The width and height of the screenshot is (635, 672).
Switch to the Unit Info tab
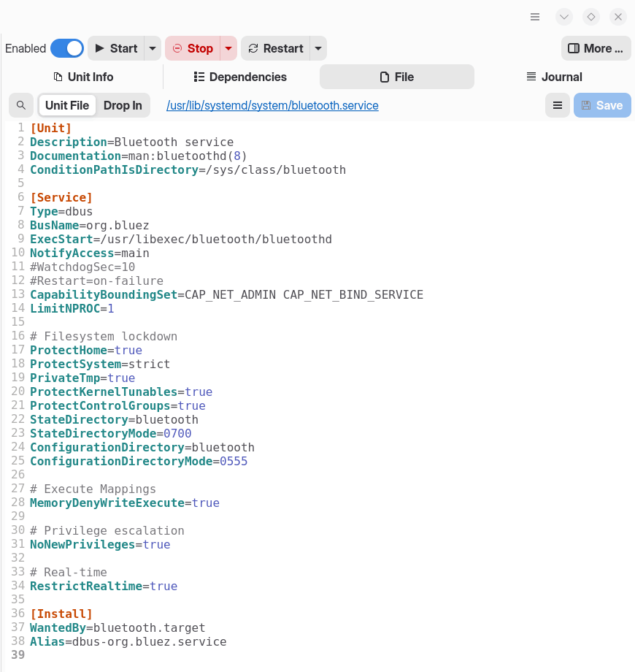coord(83,77)
